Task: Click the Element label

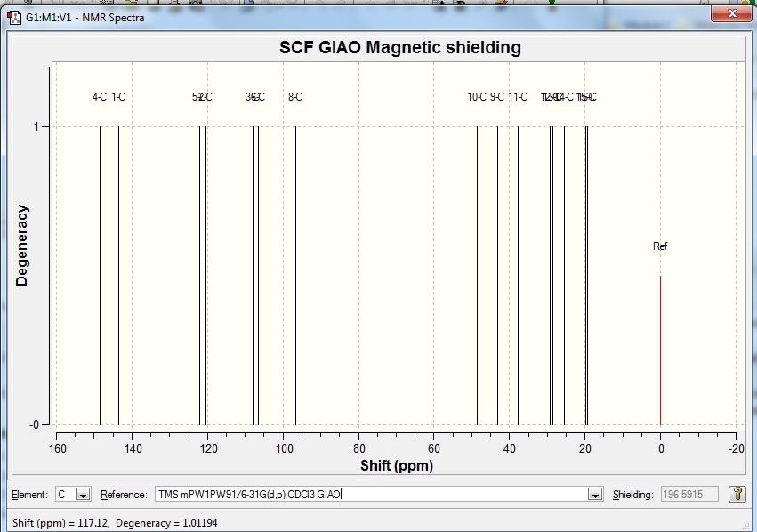Action: 29,495
